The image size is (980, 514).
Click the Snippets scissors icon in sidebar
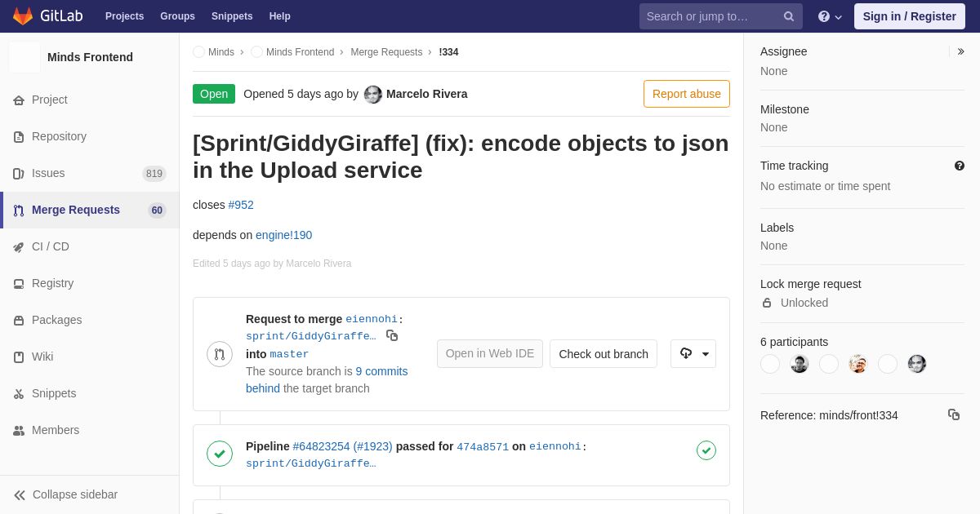pyautogui.click(x=19, y=394)
